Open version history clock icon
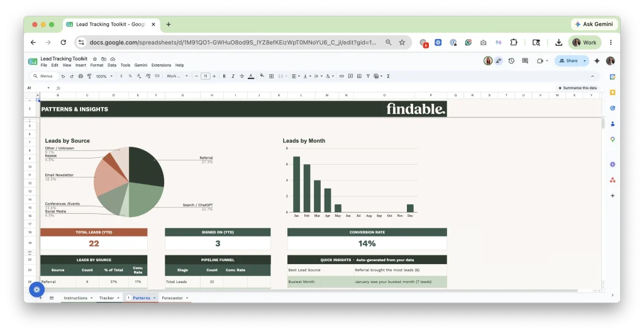Screen dimensions: 644x334 tap(511, 61)
